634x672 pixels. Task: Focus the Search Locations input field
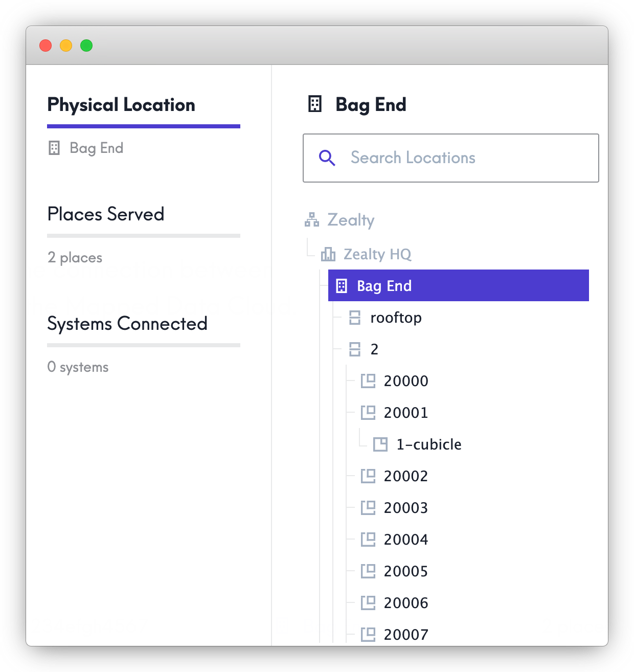tap(451, 158)
